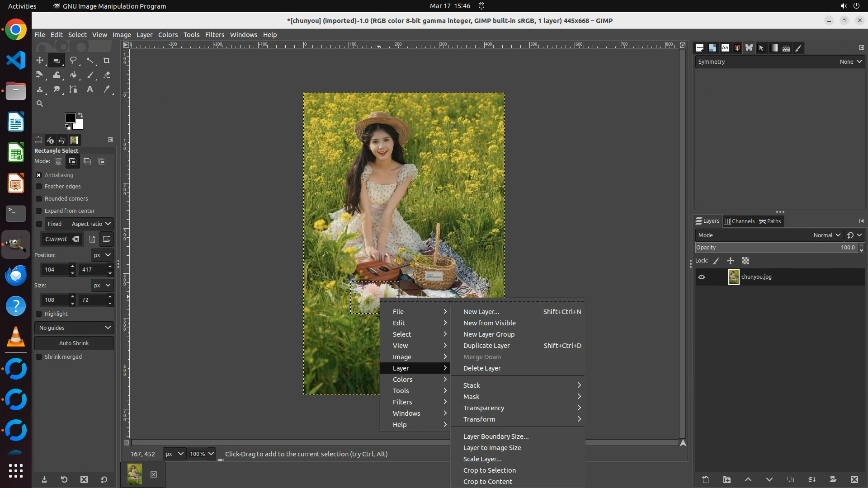The height and width of the screenshot is (488, 868).
Task: Select the Fuzzy Select magic wand tool
Action: point(90,60)
